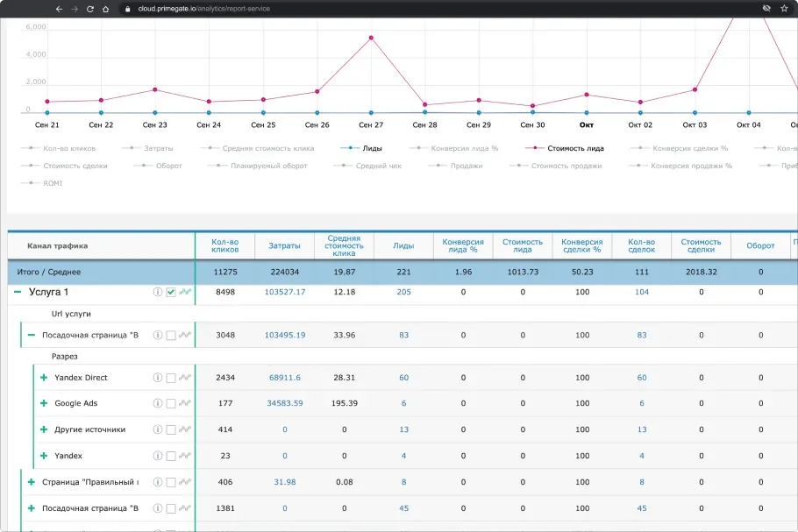The width and height of the screenshot is (798, 532).
Task: Click the chart icon for Yandex Direct
Action: tap(184, 378)
